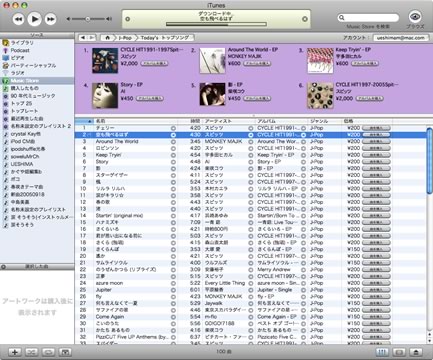This screenshot has width=433, height=360.
Task: Open the Today's トップソング breadcrumb
Action: tap(165, 38)
